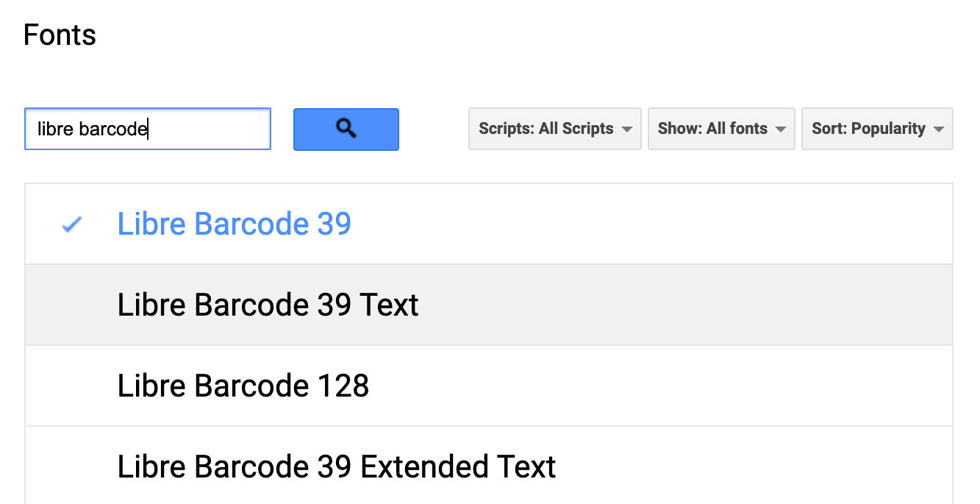Place the cursor after 'libre barcode' in the search box
980x504 pixels.
pos(149,129)
